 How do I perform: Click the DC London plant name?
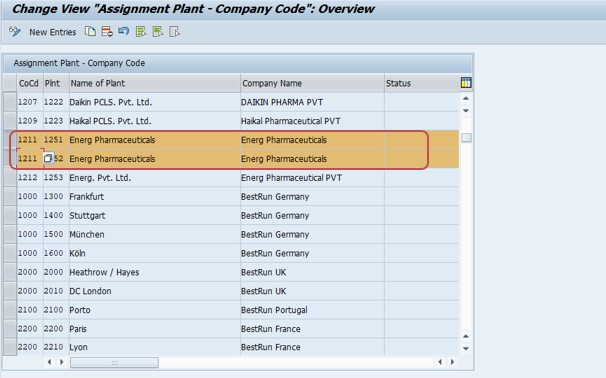point(90,291)
